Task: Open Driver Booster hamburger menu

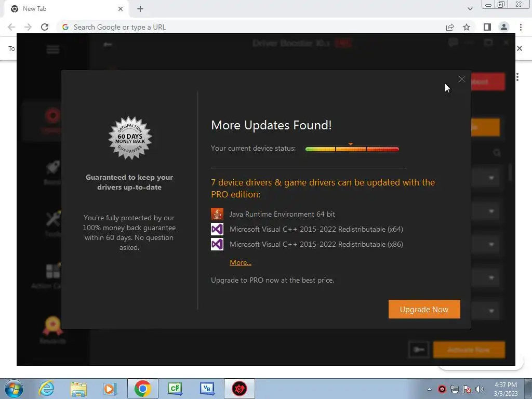Action: click(x=53, y=49)
